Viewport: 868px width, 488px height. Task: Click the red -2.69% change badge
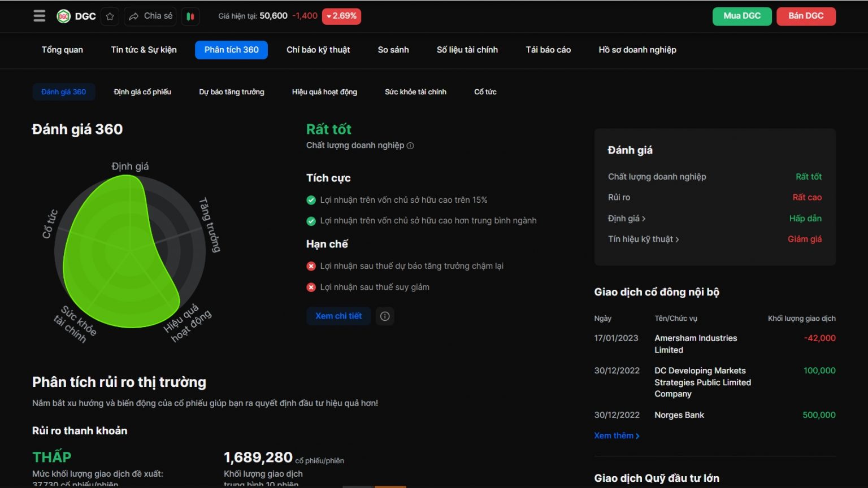pos(341,16)
